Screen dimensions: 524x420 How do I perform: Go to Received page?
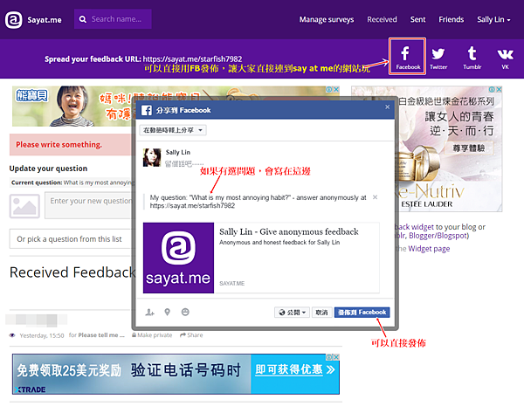(382, 19)
